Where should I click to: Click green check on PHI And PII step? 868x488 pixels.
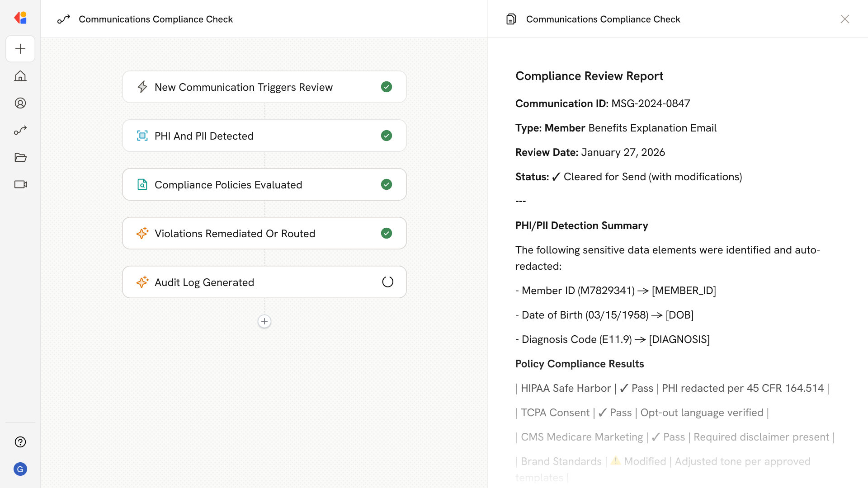387,136
